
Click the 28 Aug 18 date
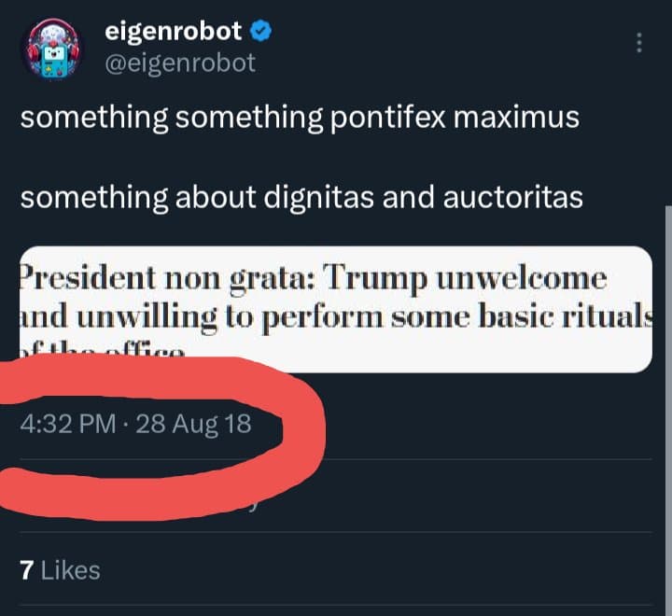point(193,423)
